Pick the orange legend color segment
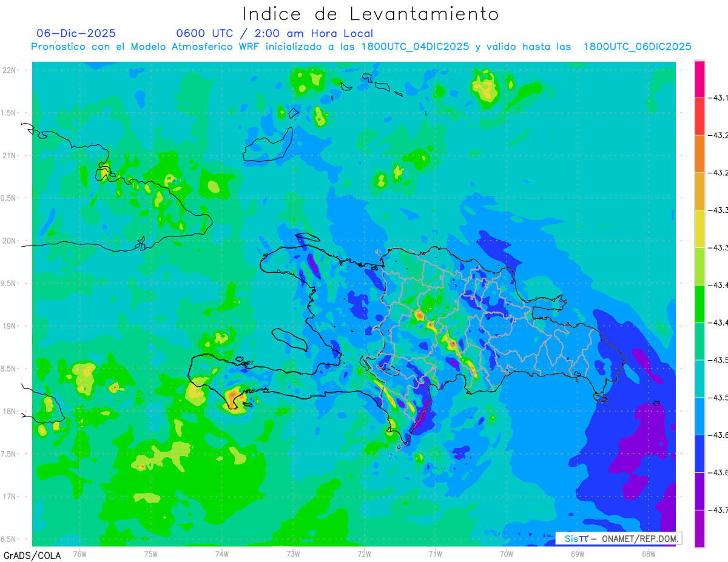The image size is (728, 562). tap(699, 154)
